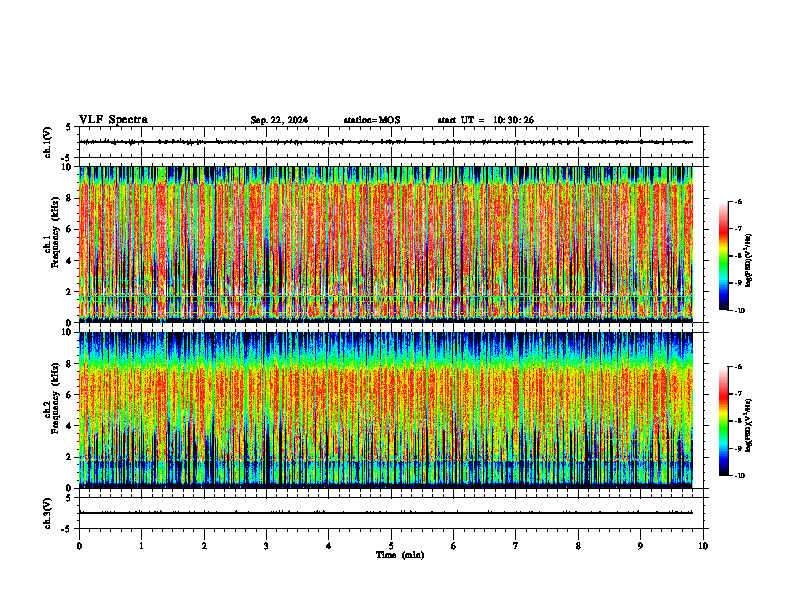Screen dimensions: 792x612
Task: Click the "ch.3(V)" waveform axis label
Action: click(47, 513)
